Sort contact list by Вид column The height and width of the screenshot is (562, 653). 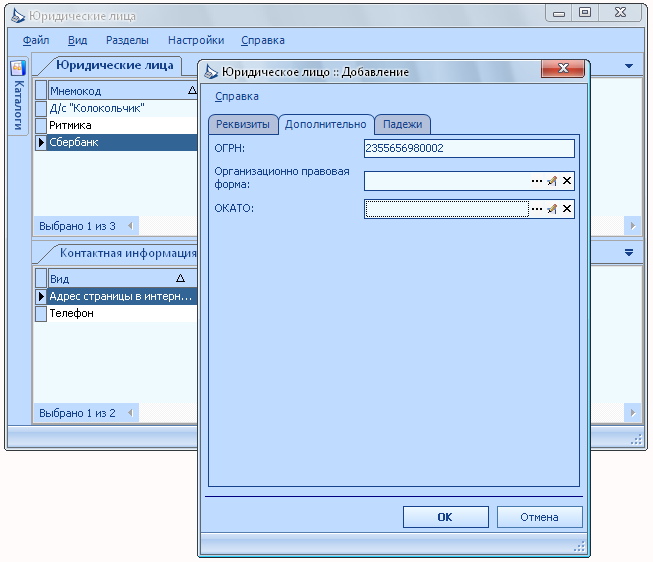(x=122, y=278)
